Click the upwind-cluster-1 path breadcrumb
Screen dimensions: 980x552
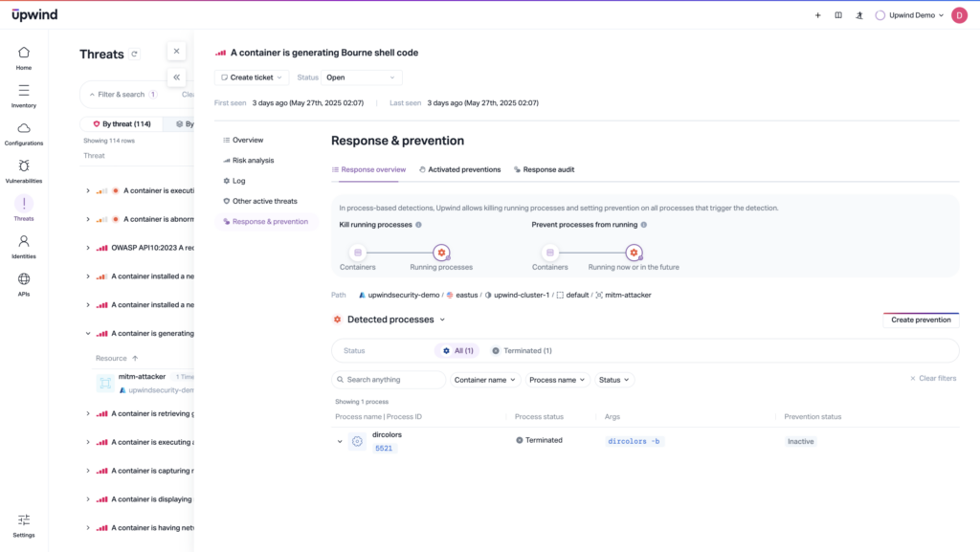[x=517, y=296]
